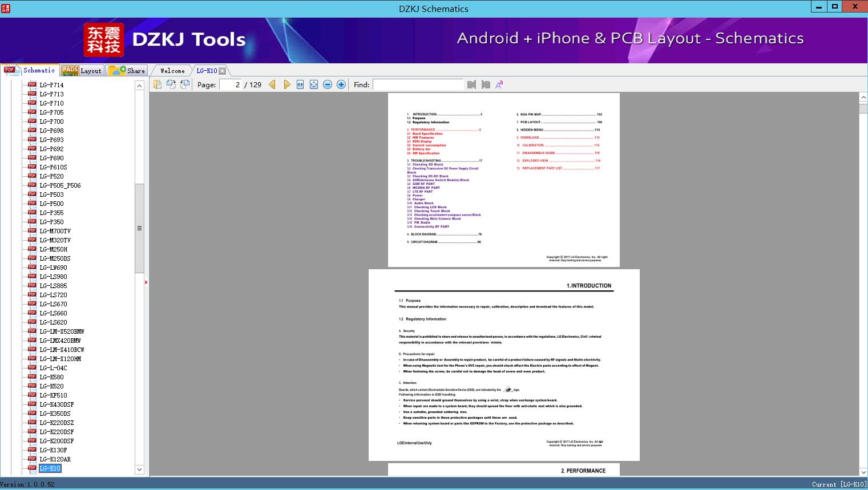The image size is (868, 490).
Task: Select the highlighted LG-K10 entry
Action: point(50,468)
